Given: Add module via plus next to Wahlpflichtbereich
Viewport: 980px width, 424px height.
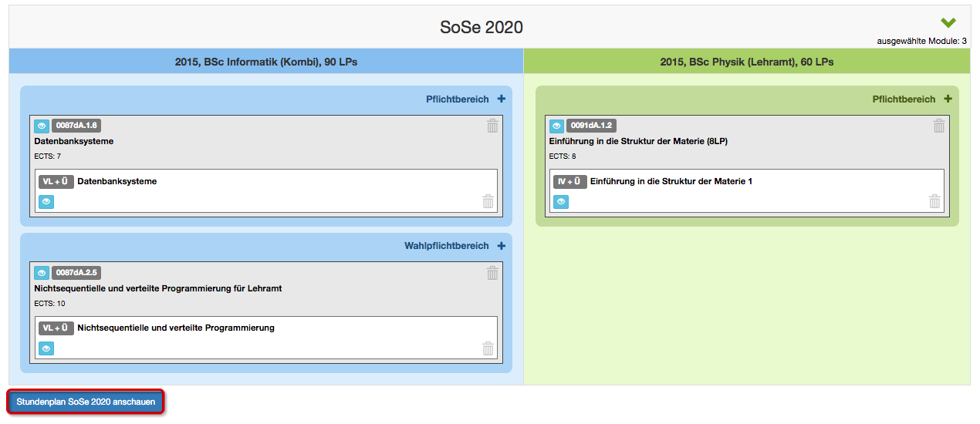Looking at the screenshot, I should click(501, 246).
